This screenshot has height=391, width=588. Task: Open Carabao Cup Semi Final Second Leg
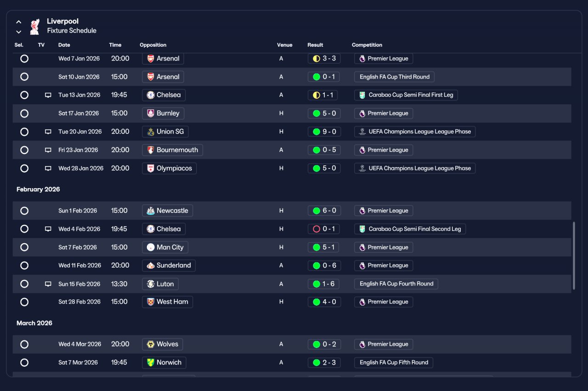coord(410,229)
